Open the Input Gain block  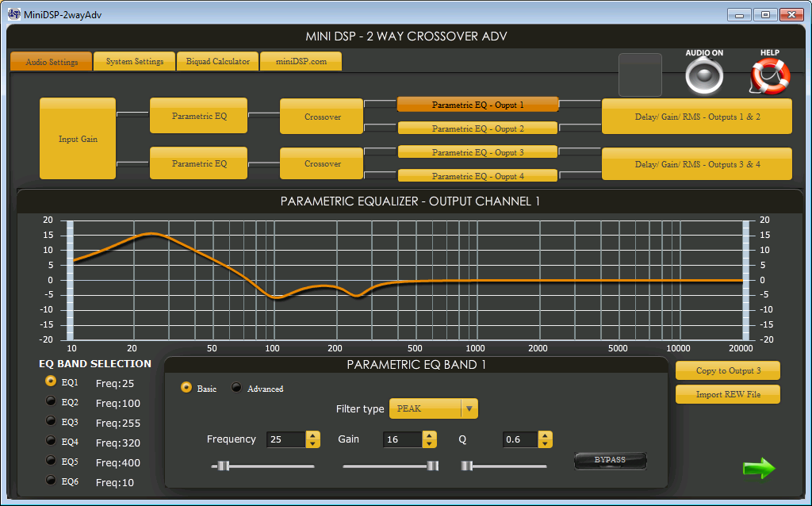tap(78, 138)
